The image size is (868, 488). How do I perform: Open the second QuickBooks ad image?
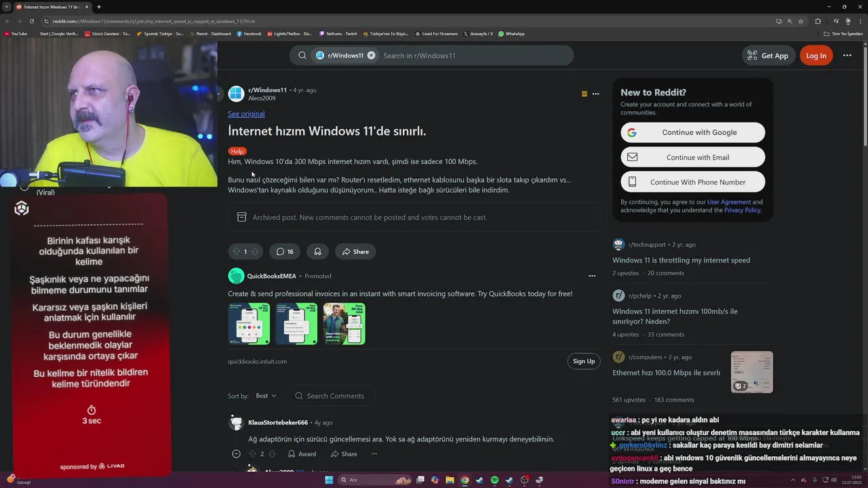pyautogui.click(x=296, y=323)
